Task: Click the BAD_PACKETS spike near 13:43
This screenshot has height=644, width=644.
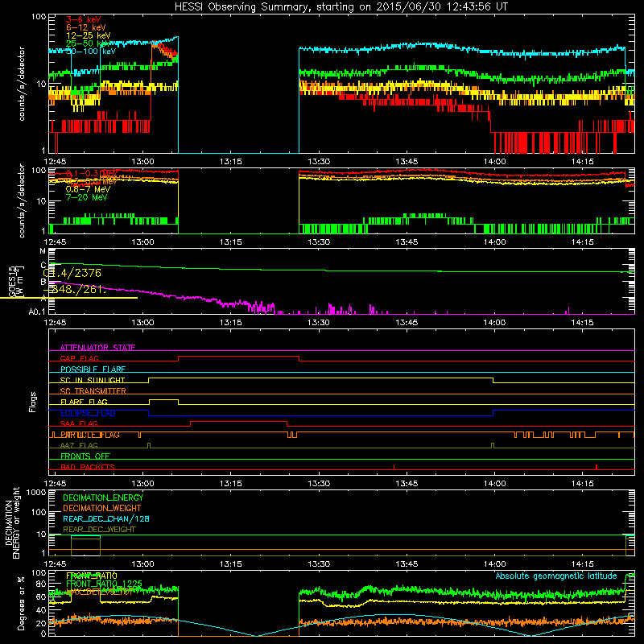Action: 394,467
